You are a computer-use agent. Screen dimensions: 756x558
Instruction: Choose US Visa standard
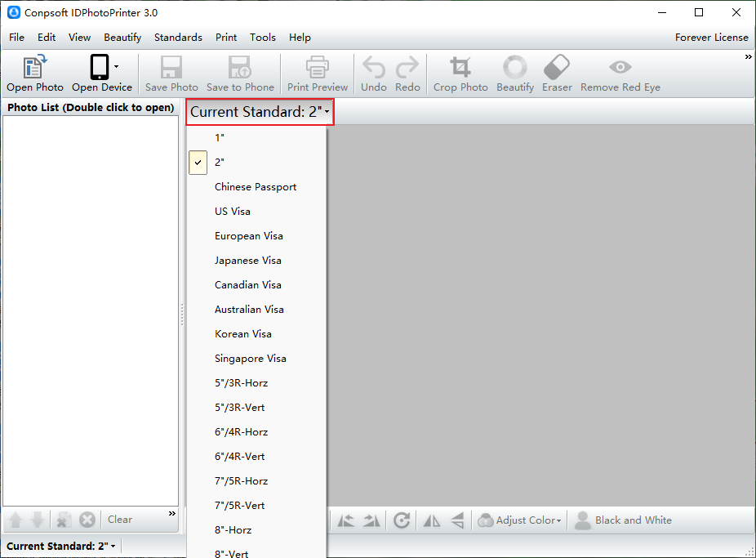pyautogui.click(x=256, y=212)
